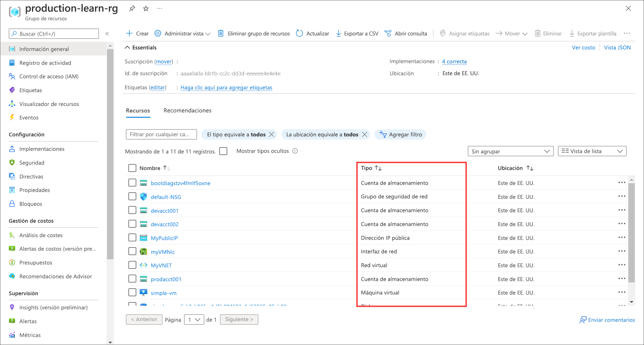Click the Seguridad shield icon
This screenshot has height=345, width=644.
click(x=12, y=163)
